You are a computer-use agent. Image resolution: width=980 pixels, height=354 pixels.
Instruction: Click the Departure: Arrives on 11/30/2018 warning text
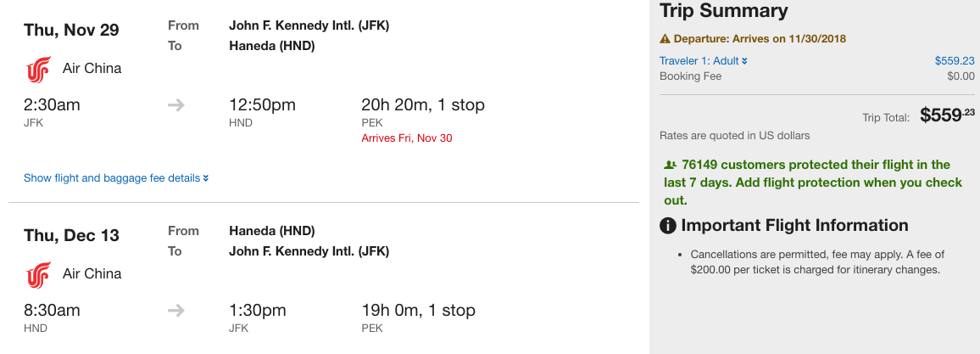760,39
